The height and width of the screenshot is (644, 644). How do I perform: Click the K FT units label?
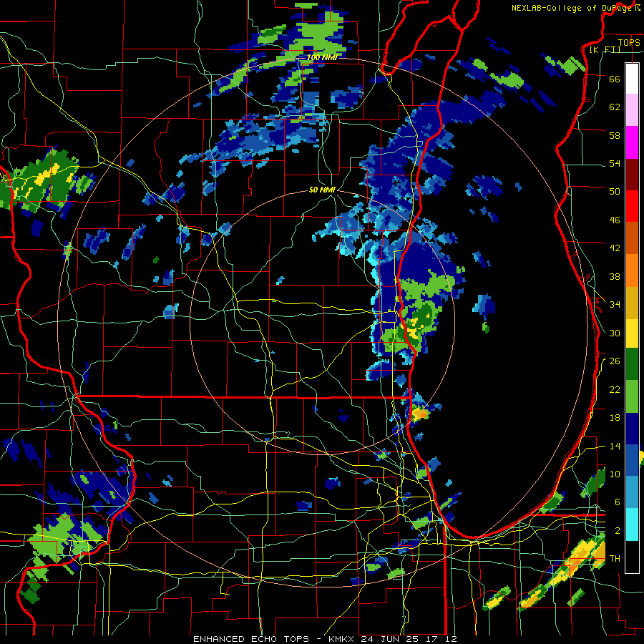click(605, 50)
